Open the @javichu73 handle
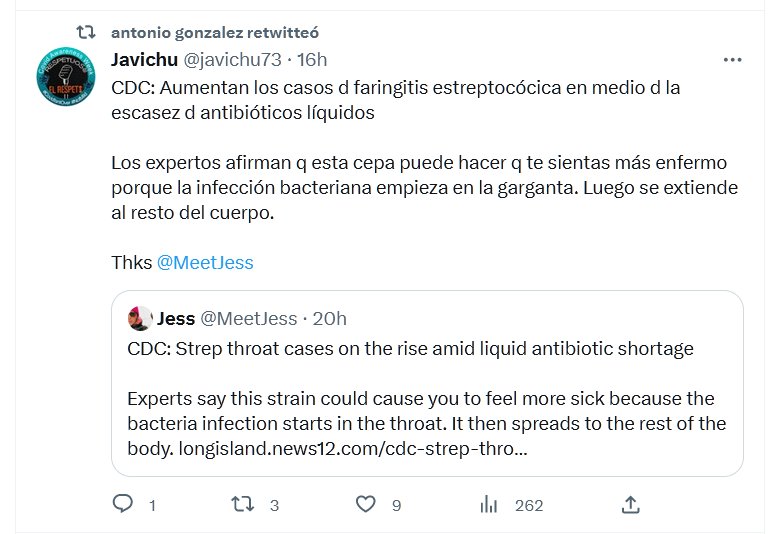The image size is (780, 534). pos(233,59)
